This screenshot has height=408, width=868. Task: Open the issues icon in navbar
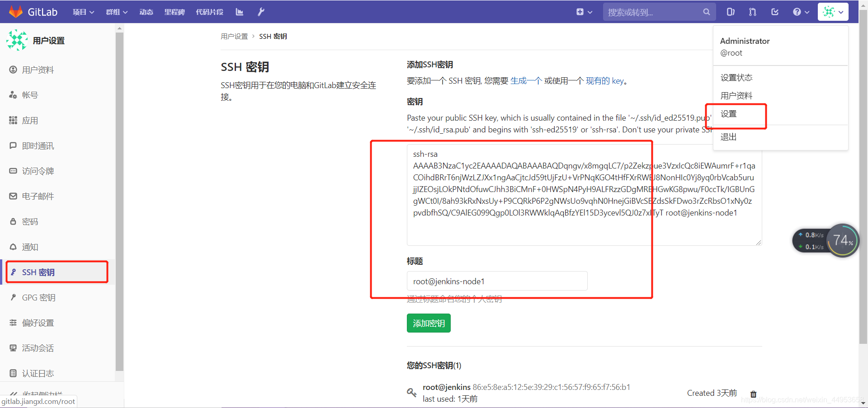731,12
